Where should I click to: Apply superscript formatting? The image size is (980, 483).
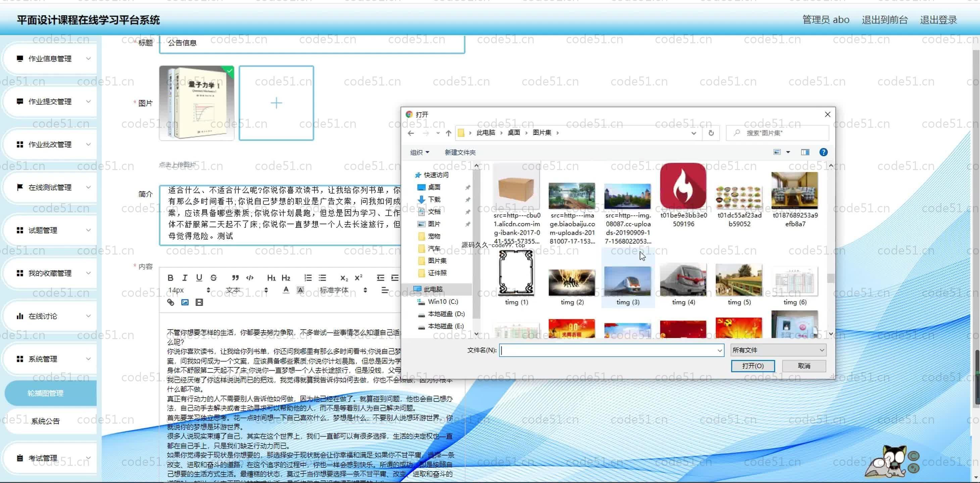coord(358,278)
